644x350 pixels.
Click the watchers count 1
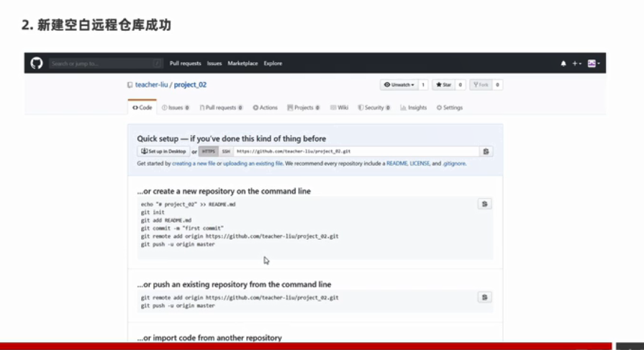tap(423, 85)
